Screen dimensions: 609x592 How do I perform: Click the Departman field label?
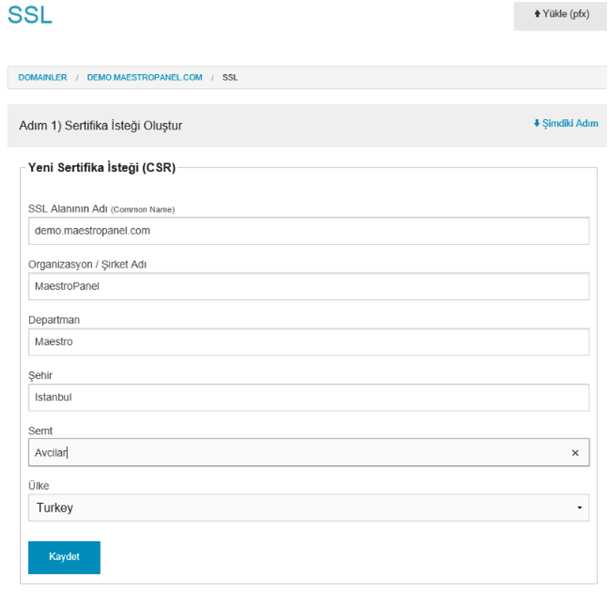54,320
